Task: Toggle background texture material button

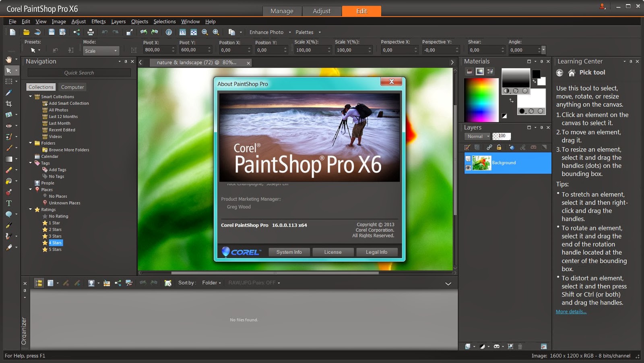Action: click(x=531, y=111)
